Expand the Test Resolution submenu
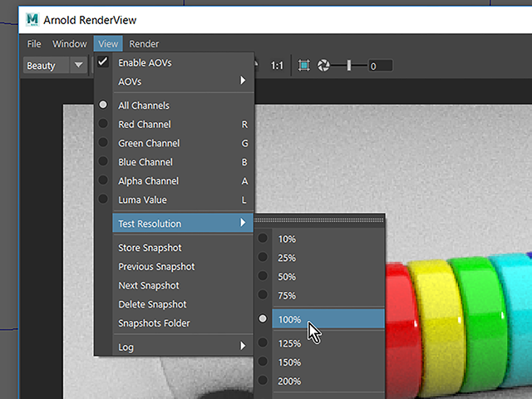The image size is (532, 399). pos(183,224)
